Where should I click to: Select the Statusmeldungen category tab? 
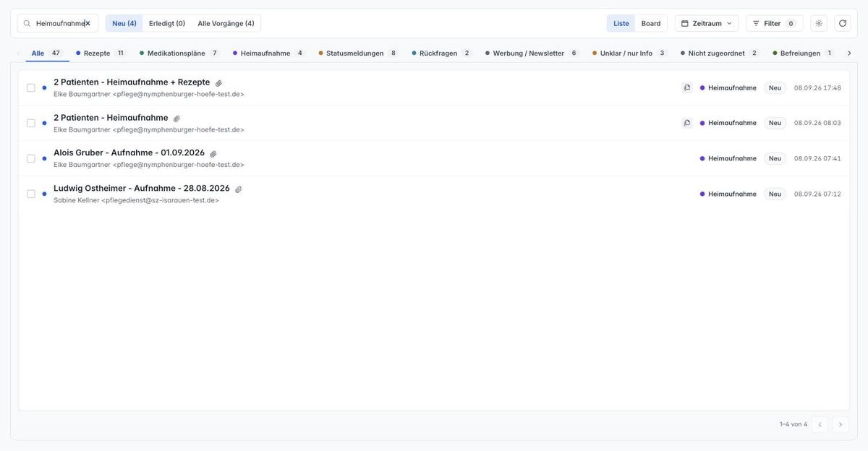[x=358, y=53]
